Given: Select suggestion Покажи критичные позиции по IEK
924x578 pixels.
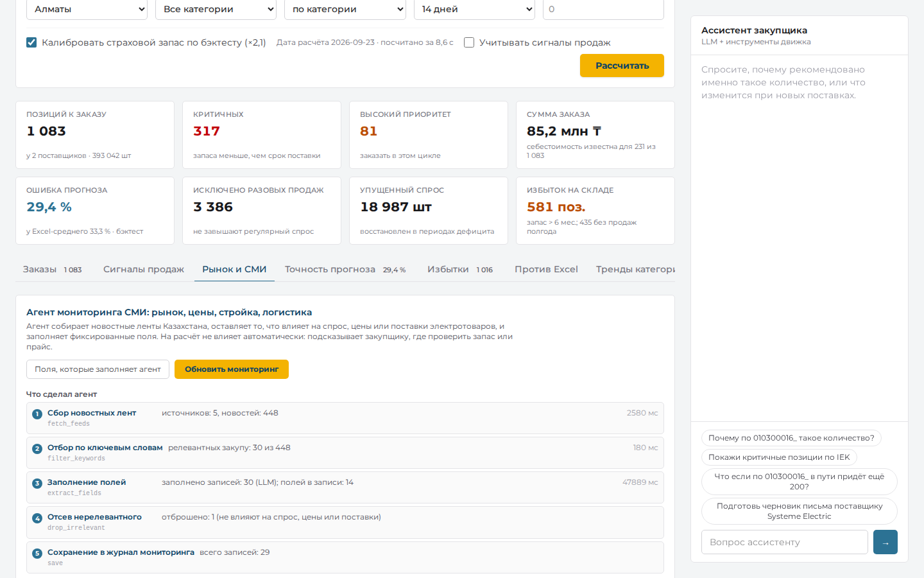Looking at the screenshot, I should click(x=779, y=457).
